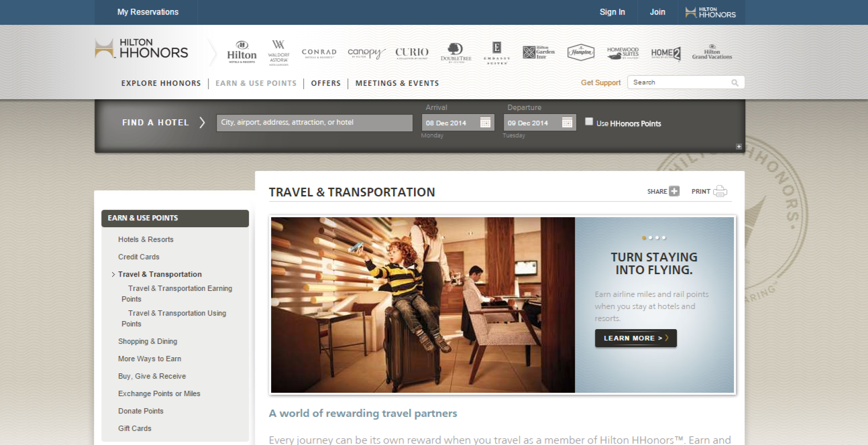The width and height of the screenshot is (868, 445).
Task: Open the Waldorf Astoria brand logo
Action: click(278, 52)
